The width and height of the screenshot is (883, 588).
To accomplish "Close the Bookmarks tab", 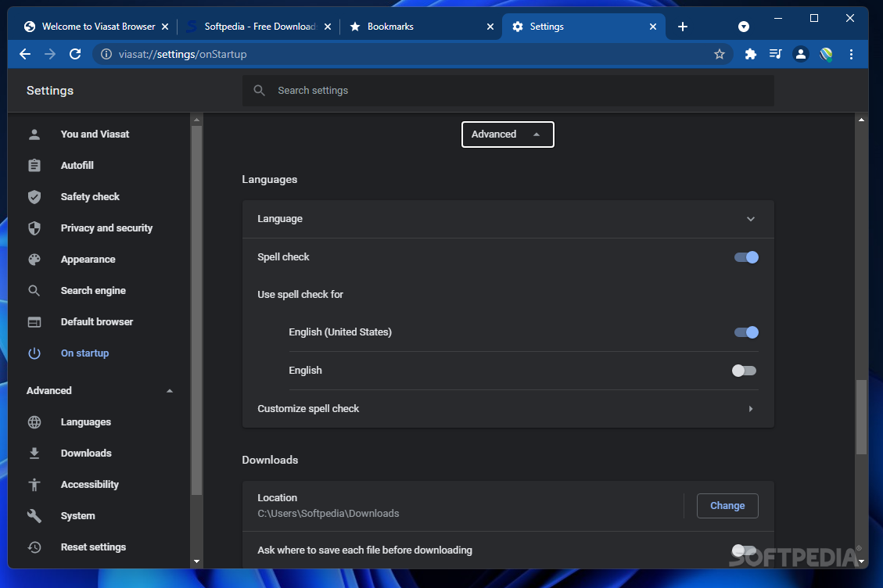I will click(x=490, y=27).
